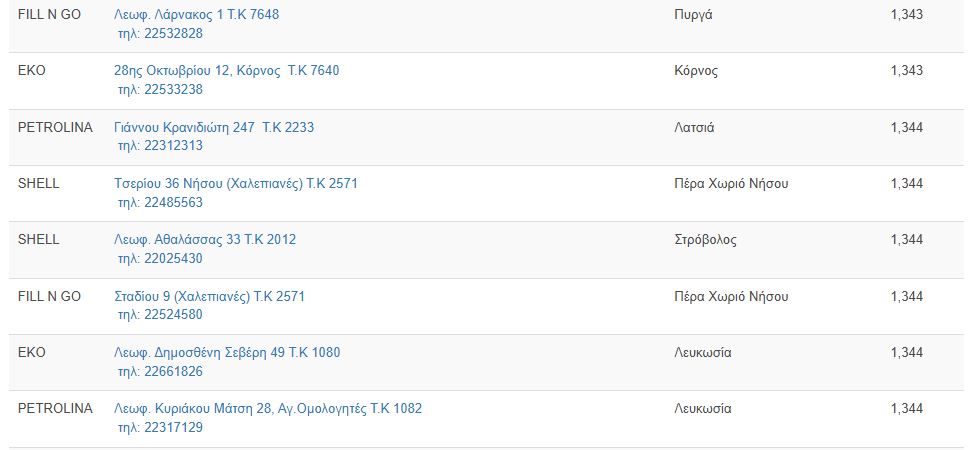Select the Τσερίου 36 Νήσου address link

[x=236, y=184]
